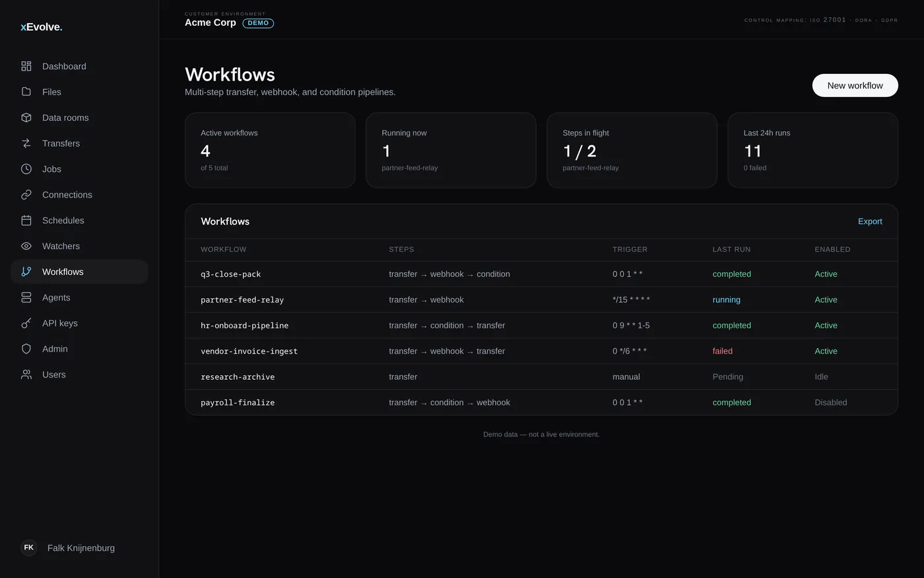Click the Running now card

[x=451, y=150]
